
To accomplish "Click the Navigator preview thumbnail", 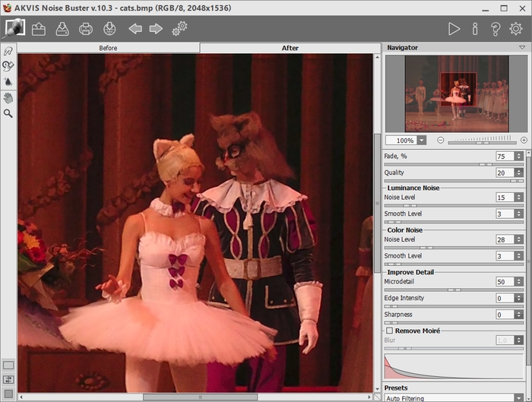I will pyautogui.click(x=457, y=94).
